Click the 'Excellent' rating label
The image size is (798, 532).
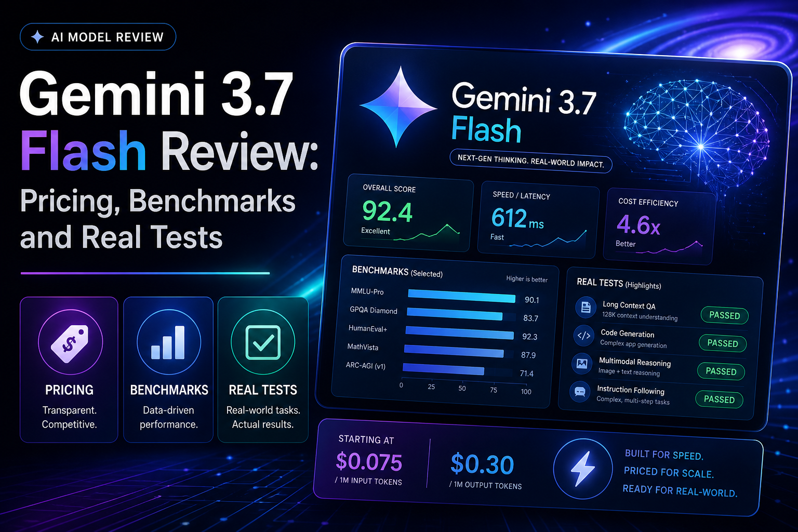tap(376, 231)
